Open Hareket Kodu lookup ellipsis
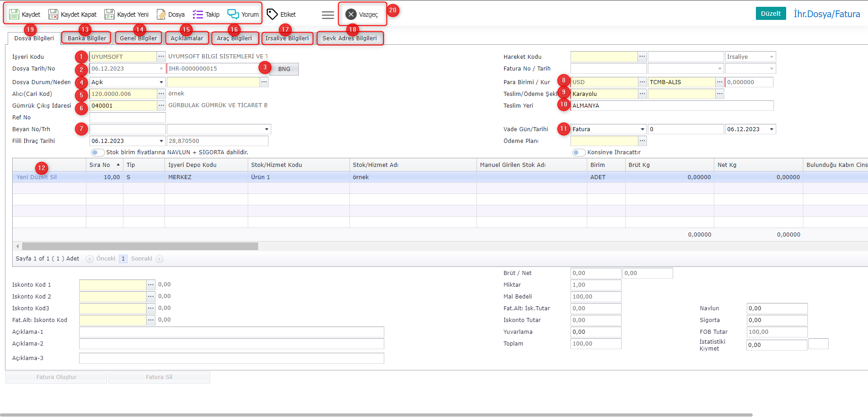 pos(642,57)
